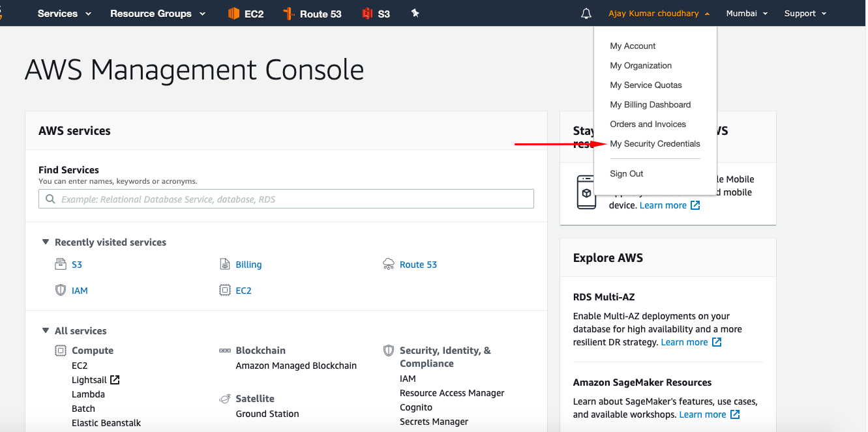The width and height of the screenshot is (868, 432).
Task: Click the Security, Identity, & Compliance shield icon
Action: click(389, 351)
